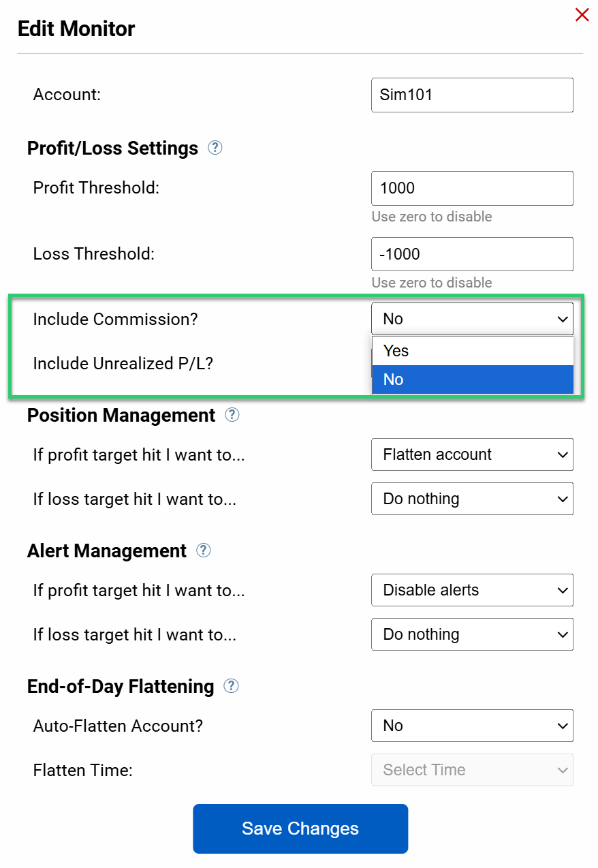
Task: Open the Auto-Flatten Account dropdown
Action: pos(472,726)
